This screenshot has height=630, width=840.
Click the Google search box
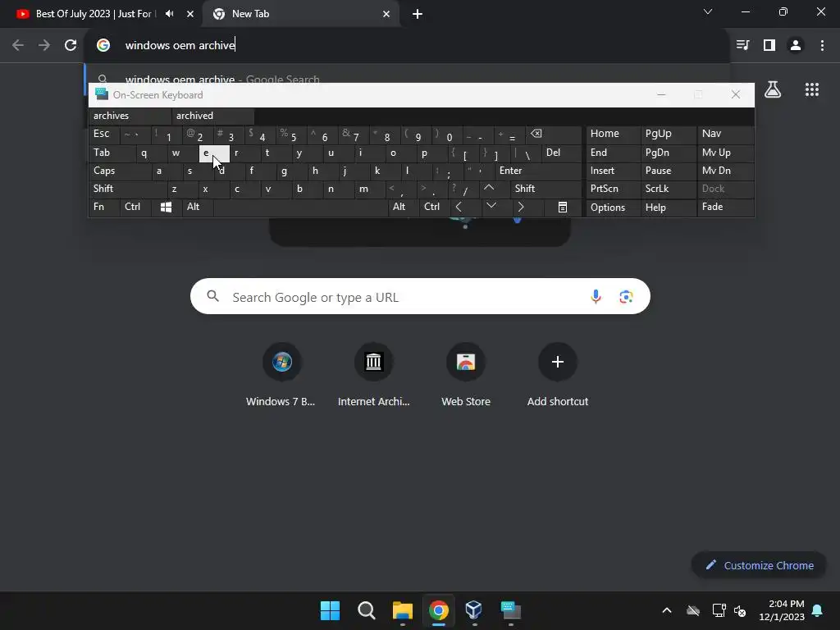click(x=420, y=296)
